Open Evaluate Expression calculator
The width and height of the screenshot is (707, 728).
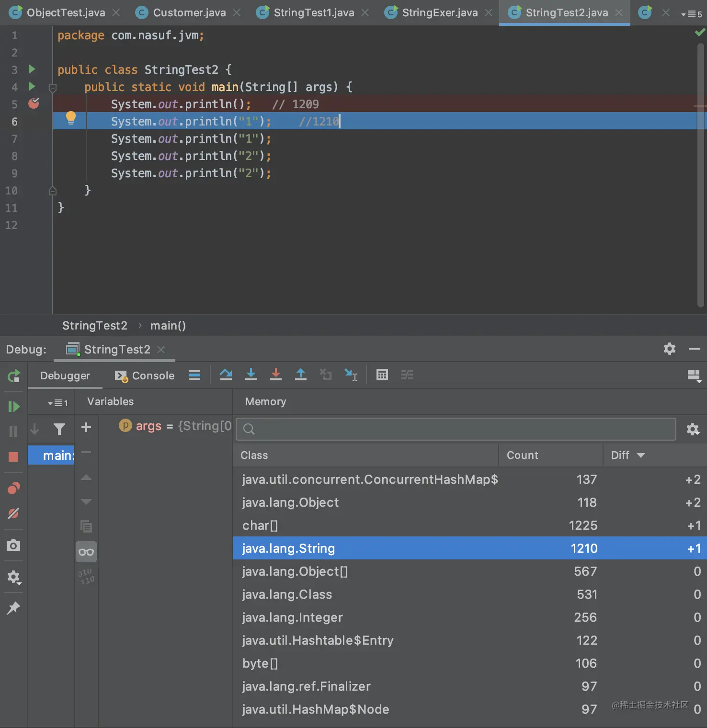click(382, 375)
